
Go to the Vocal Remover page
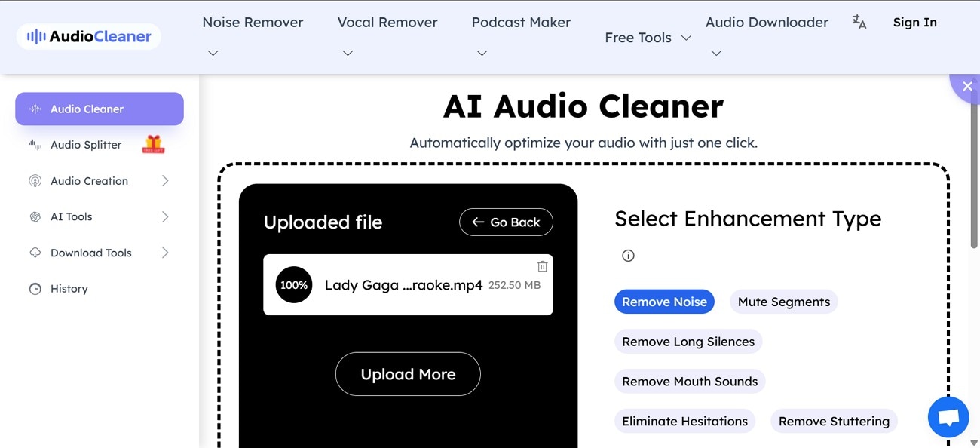[387, 22]
